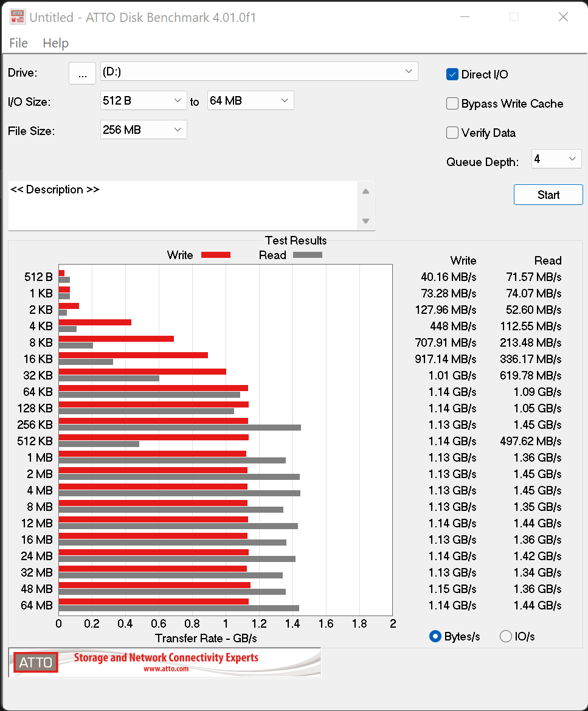The width and height of the screenshot is (588, 711).
Task: Minimize the benchmark window
Action: pyautogui.click(x=465, y=17)
